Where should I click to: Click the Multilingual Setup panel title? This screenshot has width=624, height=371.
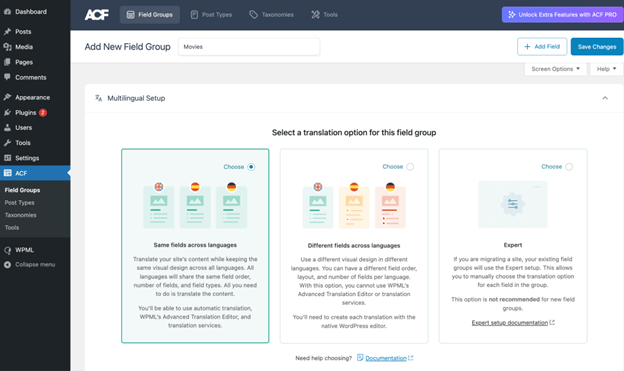click(x=136, y=98)
